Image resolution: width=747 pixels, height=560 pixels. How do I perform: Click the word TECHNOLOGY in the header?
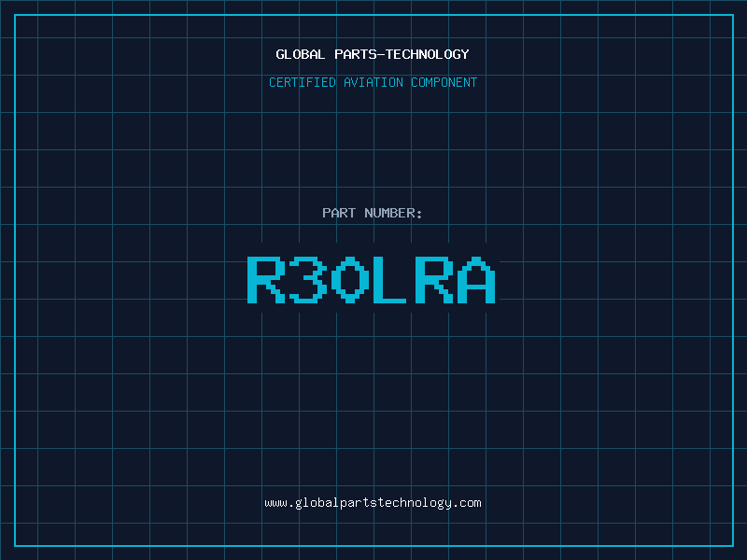coord(428,54)
